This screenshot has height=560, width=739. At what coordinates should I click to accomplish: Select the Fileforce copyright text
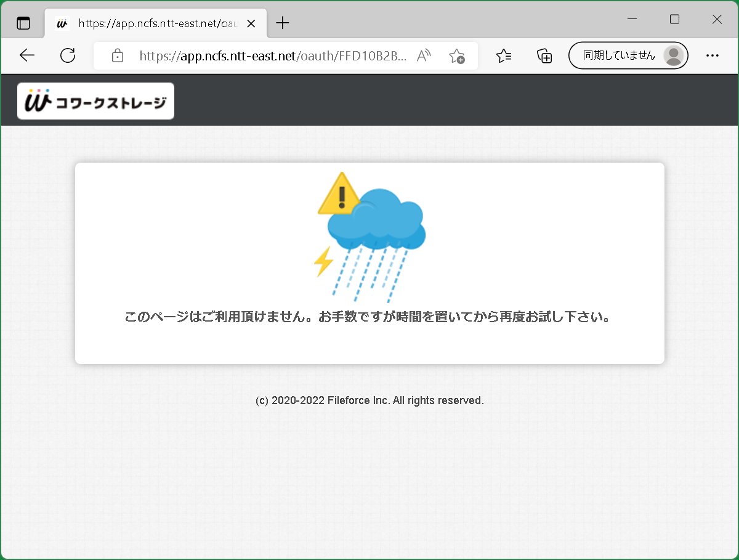click(x=369, y=400)
